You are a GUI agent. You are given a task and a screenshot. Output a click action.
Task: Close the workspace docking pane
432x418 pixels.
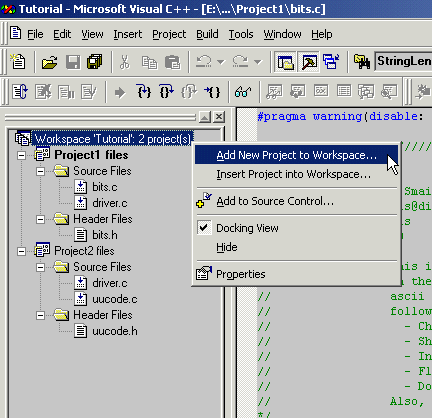(219, 117)
